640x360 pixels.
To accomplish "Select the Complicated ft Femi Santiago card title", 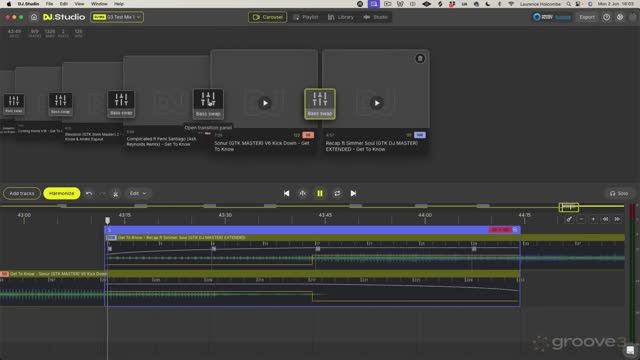I will (162, 142).
